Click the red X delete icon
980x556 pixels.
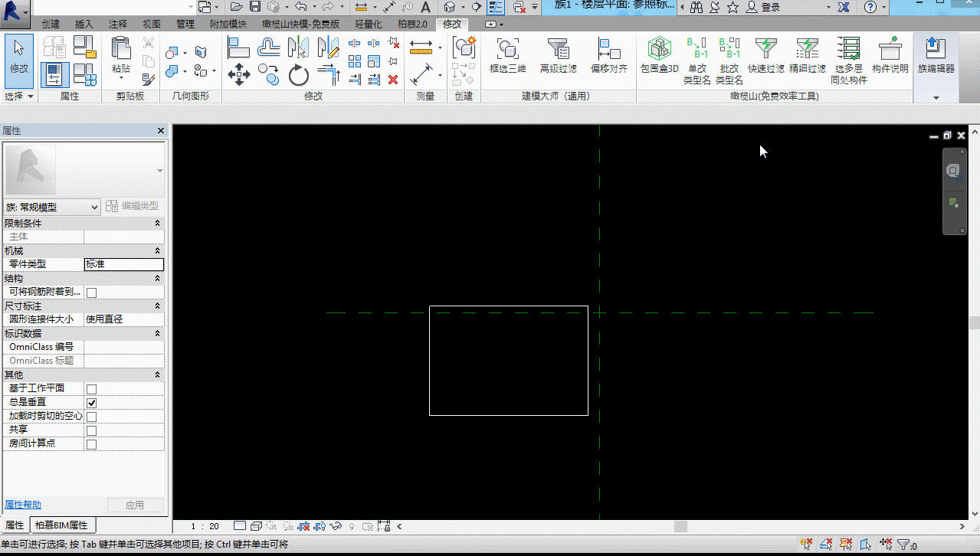[393, 79]
